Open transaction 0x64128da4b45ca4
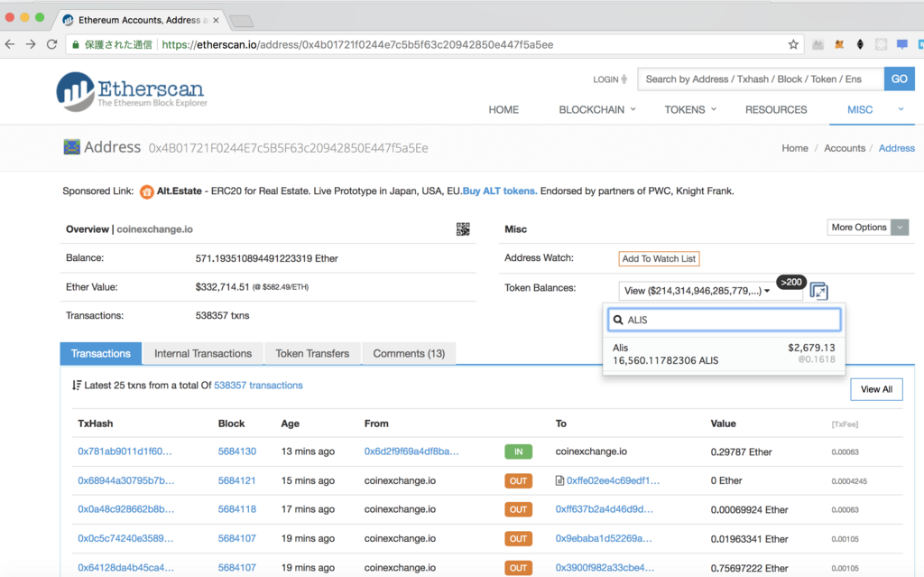Screen dimensions: 924x577 click(x=126, y=568)
